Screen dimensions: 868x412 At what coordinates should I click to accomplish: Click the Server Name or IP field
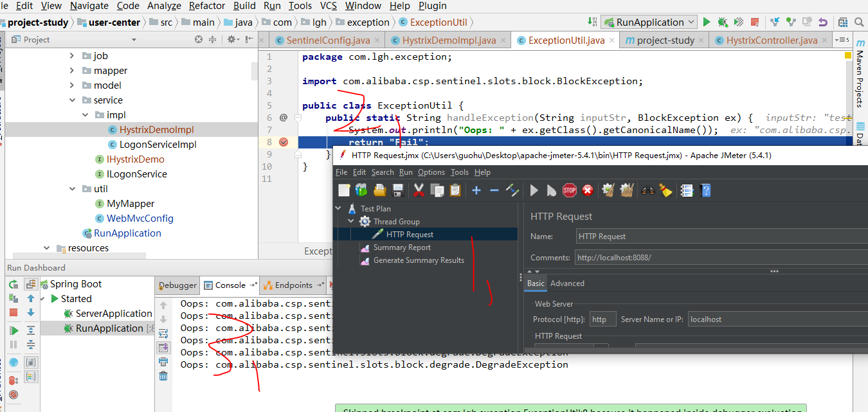(x=778, y=319)
